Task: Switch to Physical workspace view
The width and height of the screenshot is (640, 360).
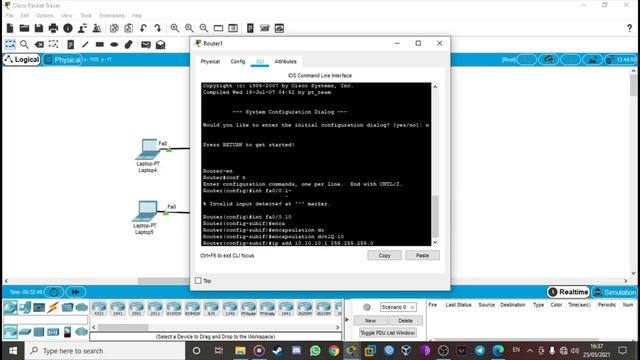Action: pos(63,60)
